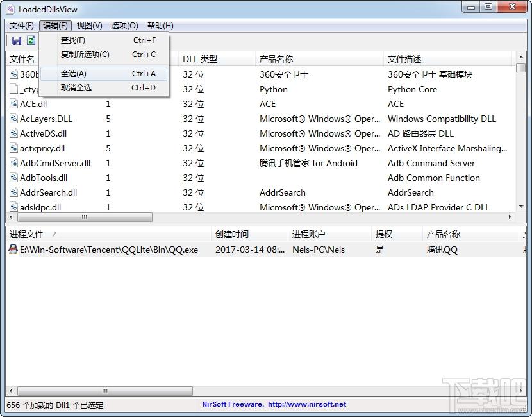This screenshot has height=417, width=532.
Task: Choose 取消全选 menu entry
Action: click(104, 88)
